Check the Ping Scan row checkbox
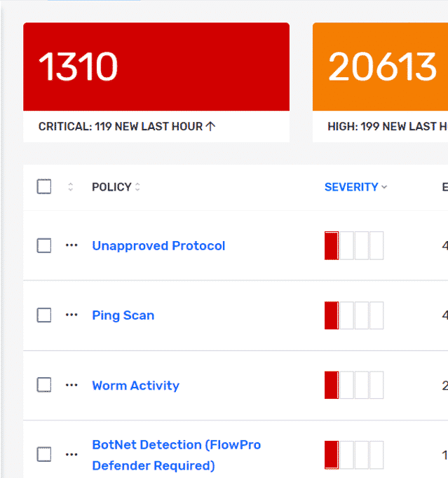Image resolution: width=448 pixels, height=478 pixels. coord(44,315)
